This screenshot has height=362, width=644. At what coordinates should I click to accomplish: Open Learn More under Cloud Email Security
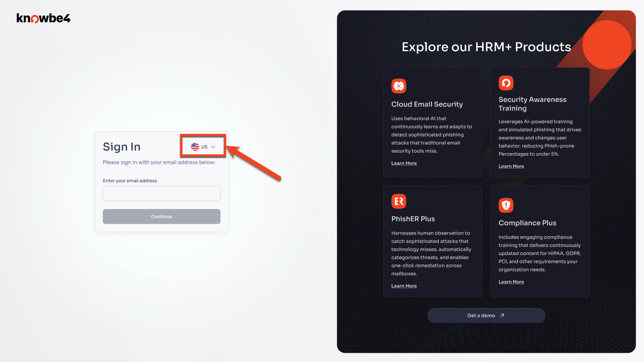click(404, 163)
